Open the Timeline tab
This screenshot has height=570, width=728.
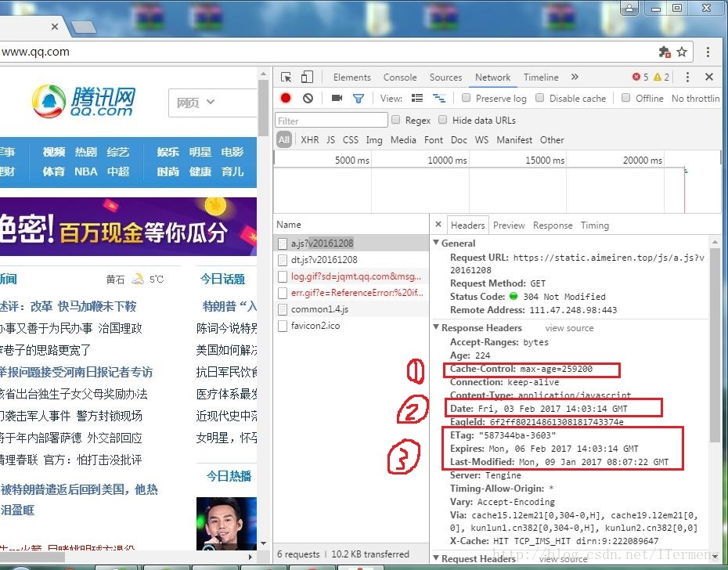(x=541, y=77)
